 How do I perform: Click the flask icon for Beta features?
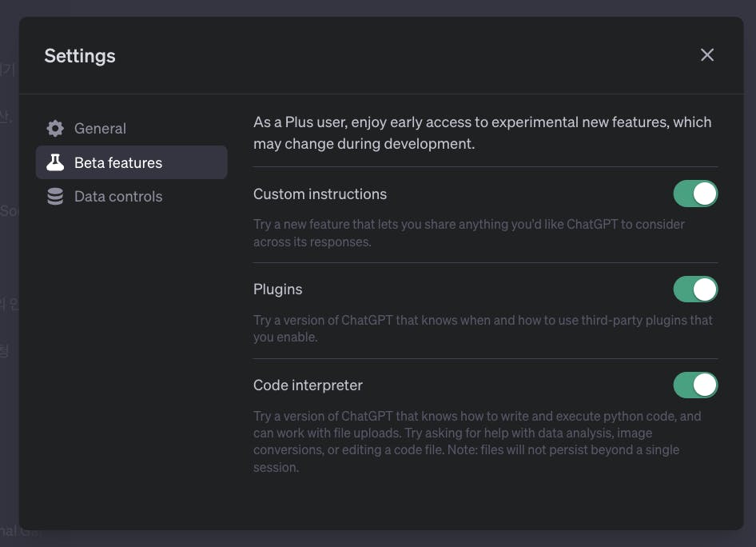tap(55, 162)
